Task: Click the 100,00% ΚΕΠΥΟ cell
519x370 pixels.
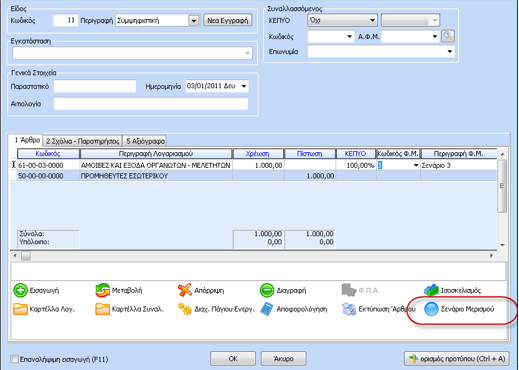Action: click(x=356, y=165)
